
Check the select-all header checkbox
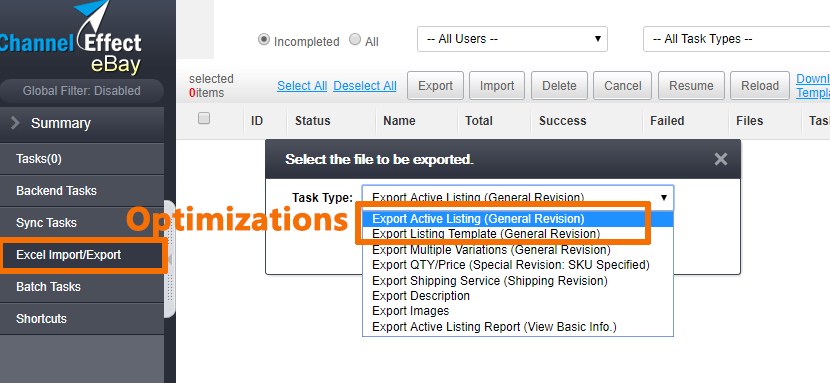204,118
